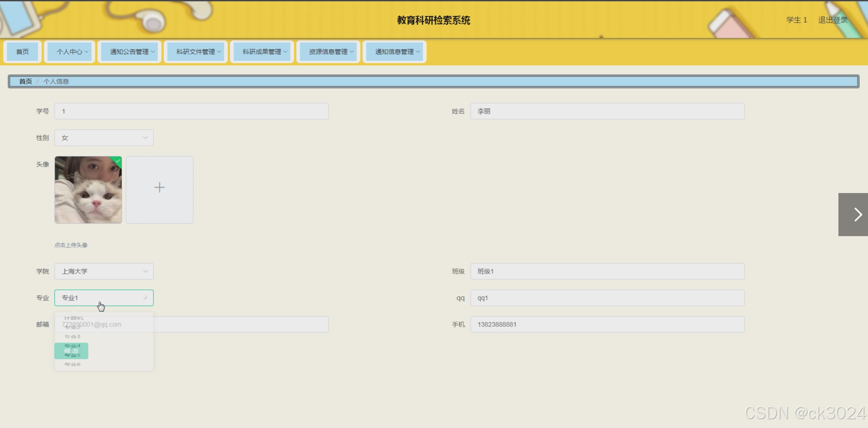Image resolution: width=868 pixels, height=428 pixels.
Task: Click the qq field containing qq1
Action: click(x=607, y=298)
